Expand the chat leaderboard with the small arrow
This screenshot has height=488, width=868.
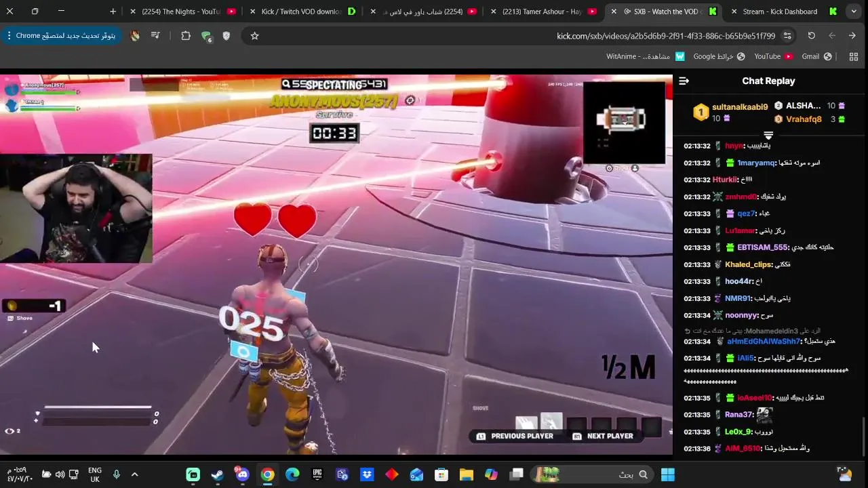pyautogui.click(x=768, y=136)
